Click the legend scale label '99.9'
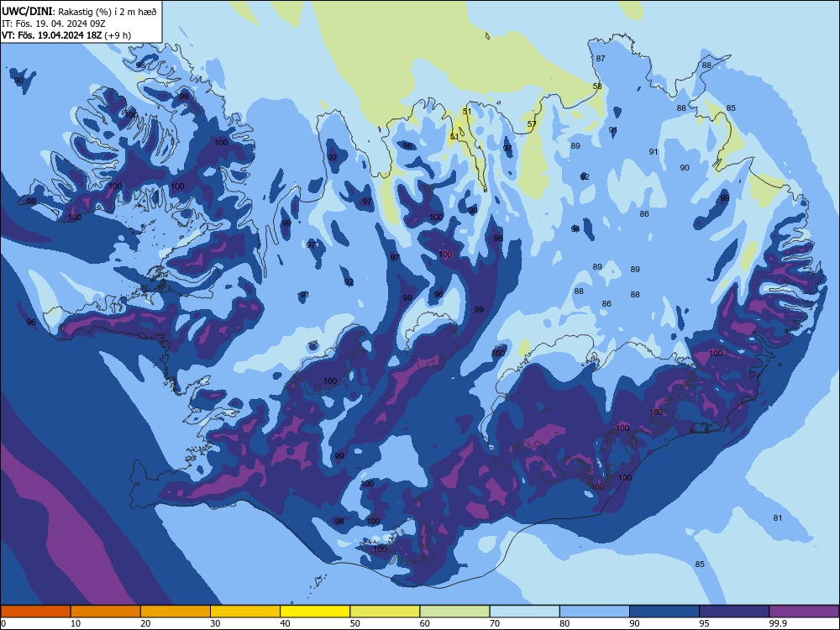This screenshot has height=630, width=840. point(778,623)
